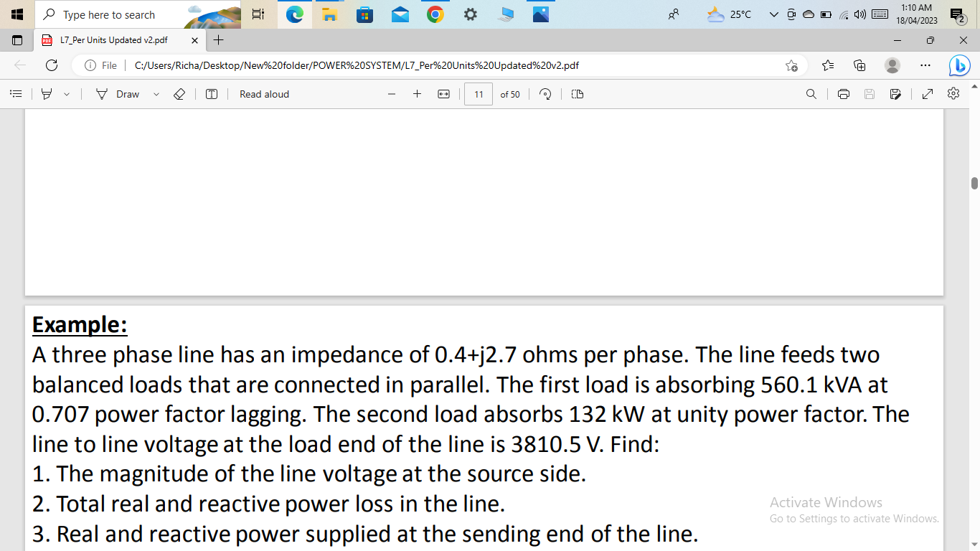980x551 pixels.
Task: Click the page number input field
Action: click(478, 94)
